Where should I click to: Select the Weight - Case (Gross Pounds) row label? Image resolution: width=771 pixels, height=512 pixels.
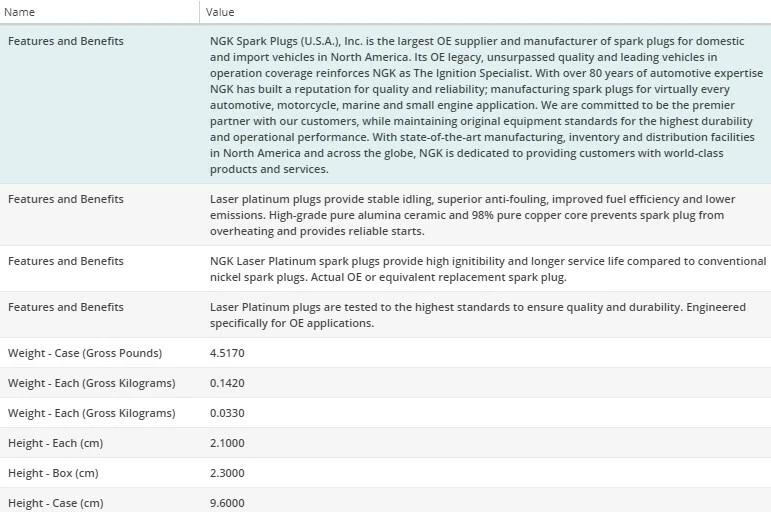(x=85, y=353)
